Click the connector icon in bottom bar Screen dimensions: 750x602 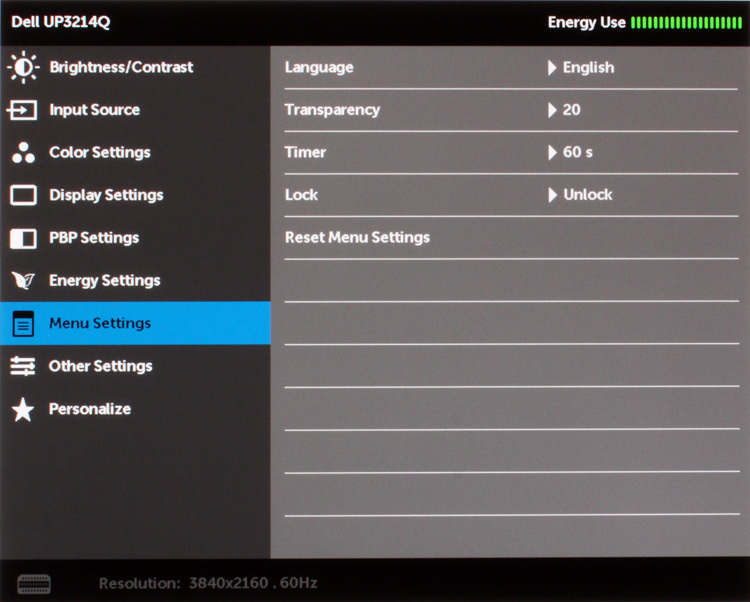click(34, 584)
